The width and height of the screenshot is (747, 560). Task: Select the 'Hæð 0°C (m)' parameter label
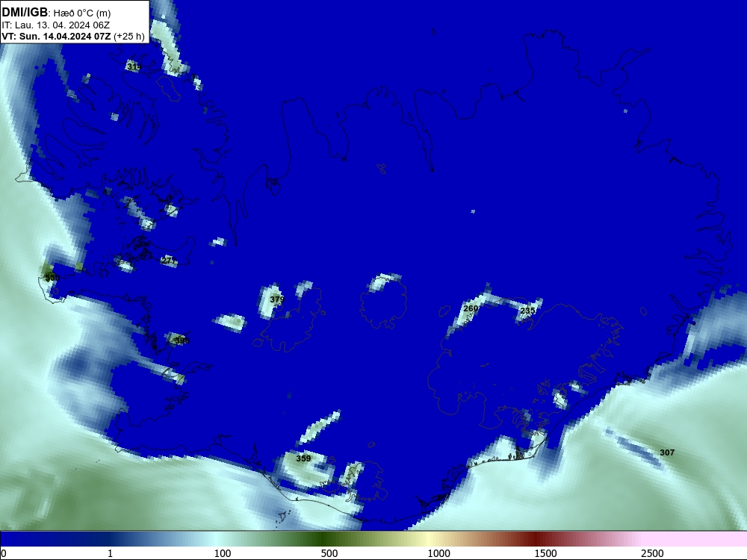81,13
